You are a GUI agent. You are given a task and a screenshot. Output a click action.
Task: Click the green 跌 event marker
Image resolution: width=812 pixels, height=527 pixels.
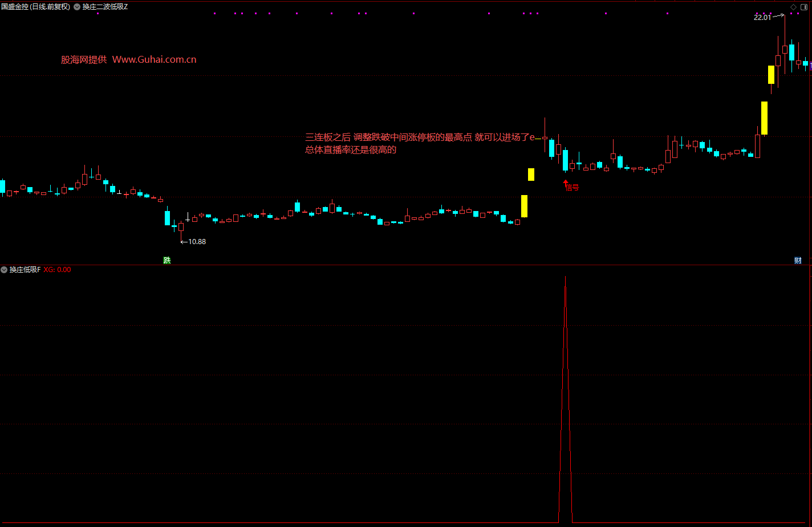167,260
